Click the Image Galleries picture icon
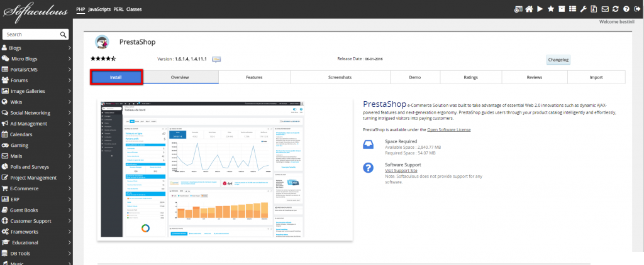This screenshot has height=265, width=644. [x=5, y=91]
